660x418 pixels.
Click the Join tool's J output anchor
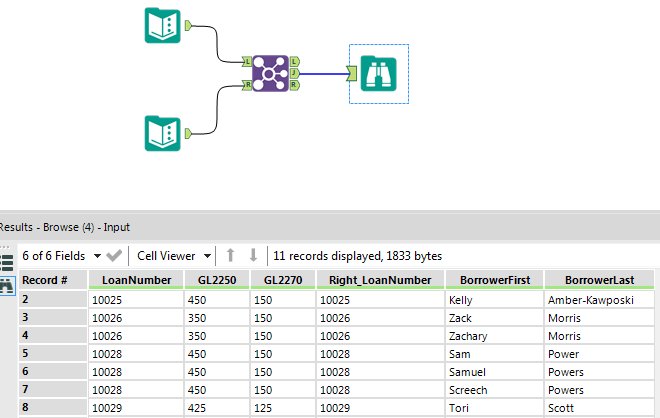coord(295,74)
